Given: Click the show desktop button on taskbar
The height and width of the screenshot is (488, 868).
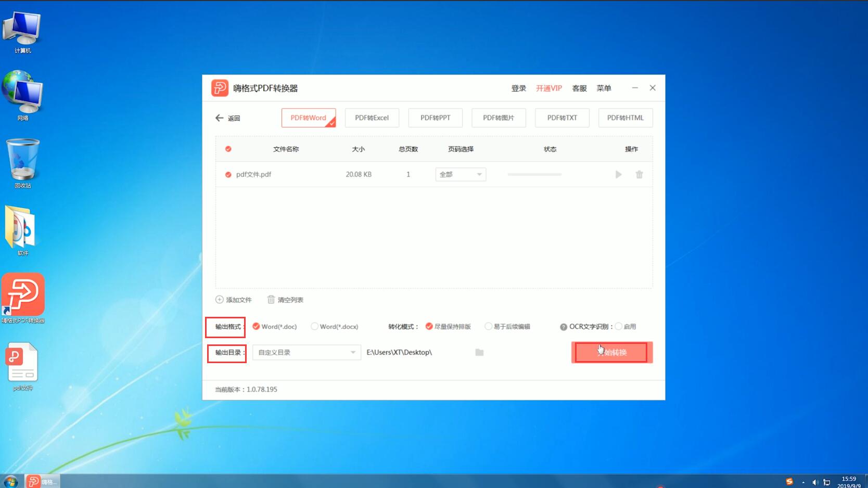Looking at the screenshot, I should (865, 482).
